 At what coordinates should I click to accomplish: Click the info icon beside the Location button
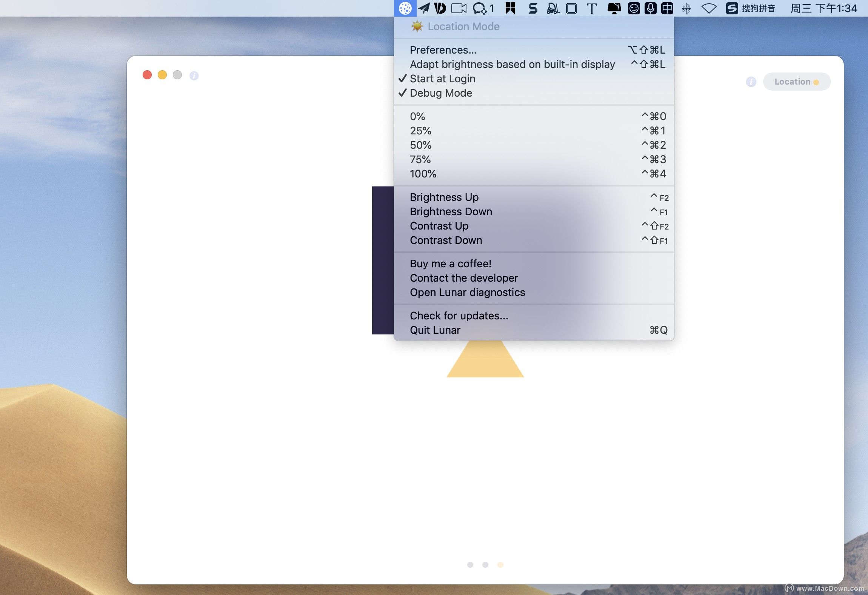click(751, 82)
